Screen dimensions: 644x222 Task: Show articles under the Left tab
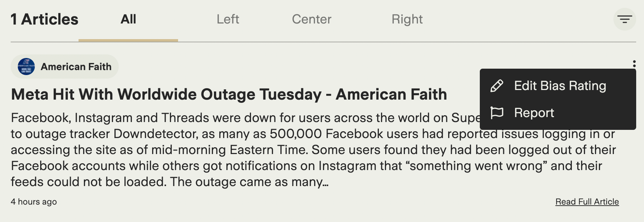[x=228, y=19]
